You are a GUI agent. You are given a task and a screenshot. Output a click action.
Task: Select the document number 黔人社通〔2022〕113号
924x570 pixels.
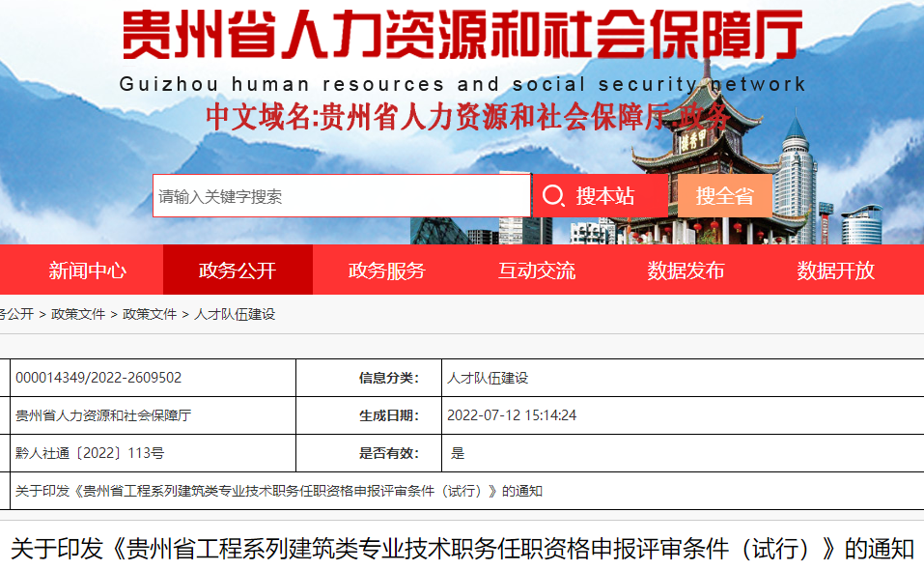click(89, 450)
